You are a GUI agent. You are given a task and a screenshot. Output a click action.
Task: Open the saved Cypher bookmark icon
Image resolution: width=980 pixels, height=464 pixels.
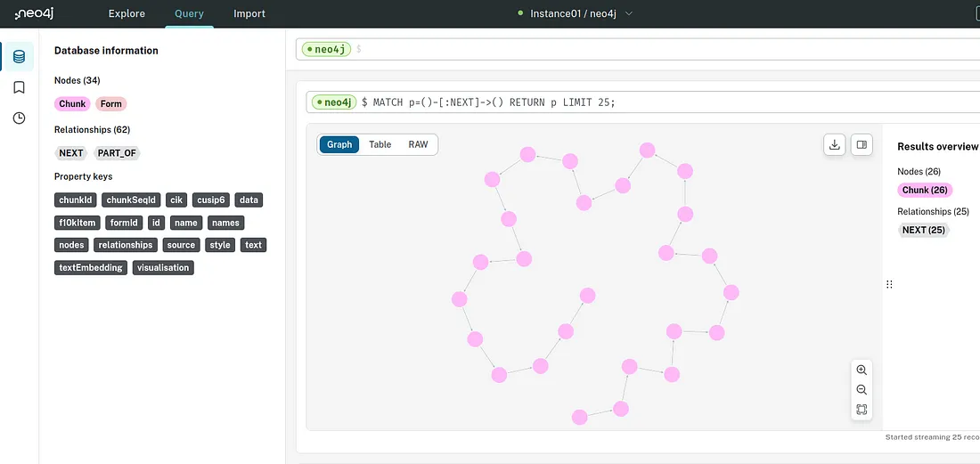point(19,87)
